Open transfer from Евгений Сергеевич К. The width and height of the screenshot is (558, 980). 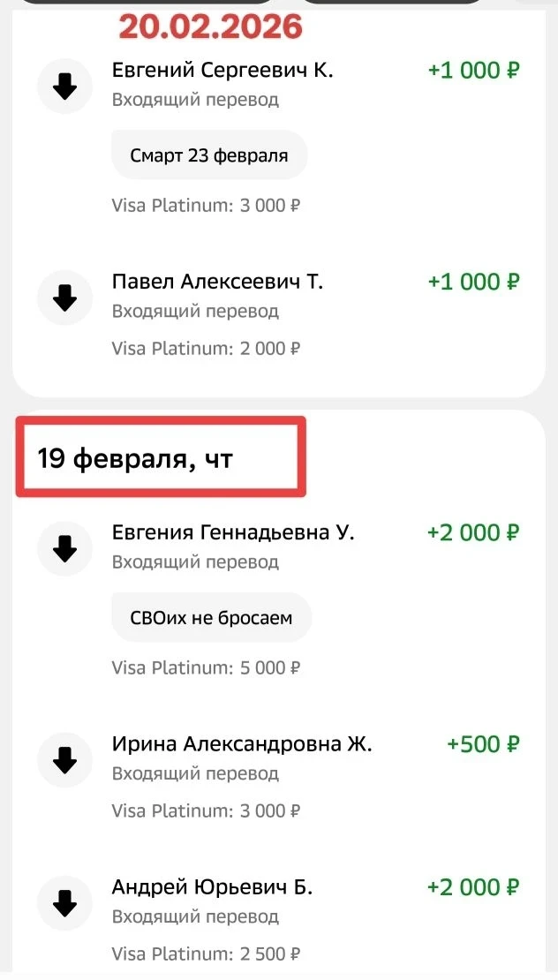pos(222,71)
